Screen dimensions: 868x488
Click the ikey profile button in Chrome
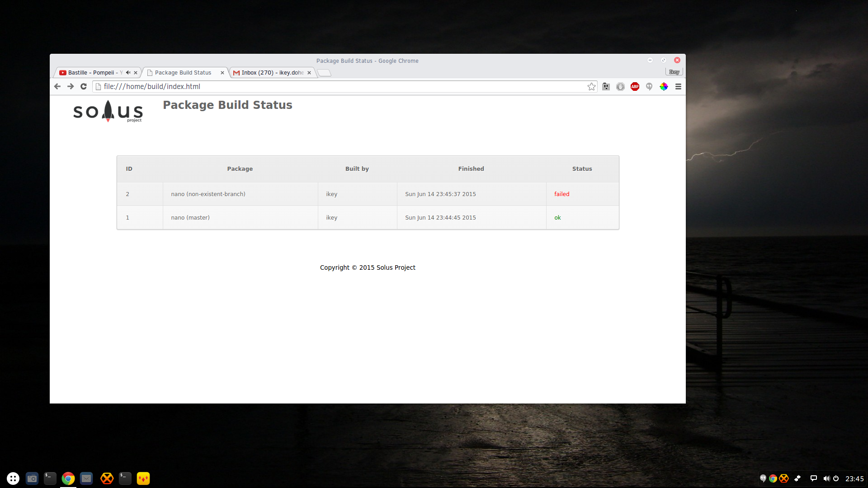point(674,72)
